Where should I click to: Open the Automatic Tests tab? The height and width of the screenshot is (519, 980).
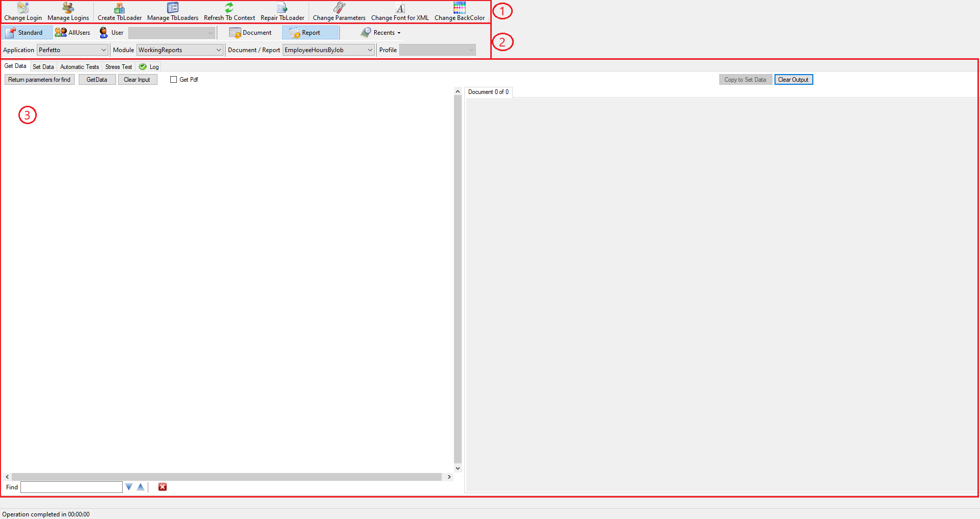(x=79, y=67)
